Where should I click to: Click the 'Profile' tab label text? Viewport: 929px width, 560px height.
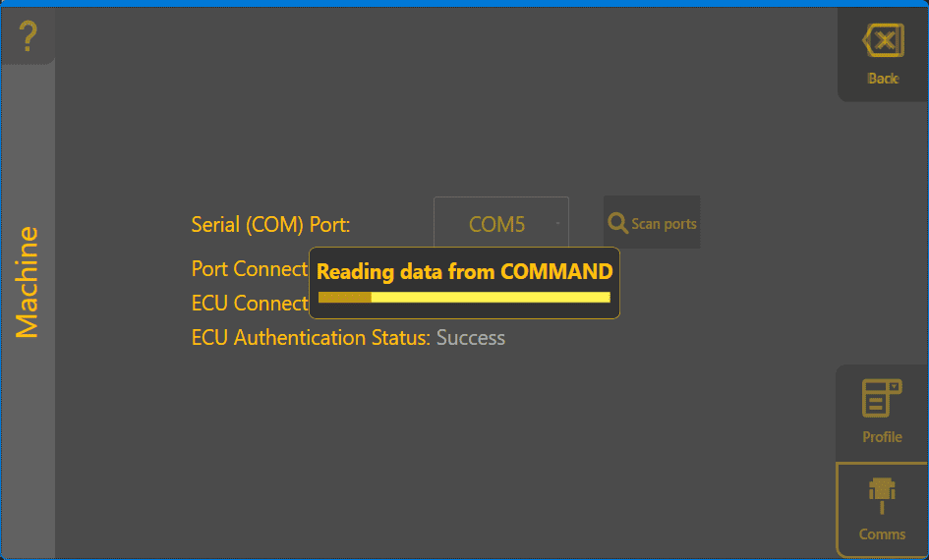(882, 437)
